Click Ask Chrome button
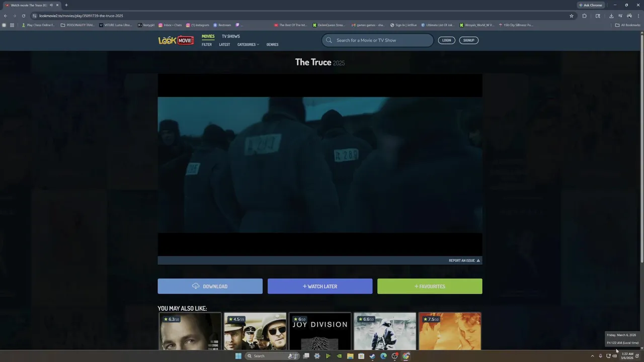This screenshot has width=644, height=362. tap(590, 5)
